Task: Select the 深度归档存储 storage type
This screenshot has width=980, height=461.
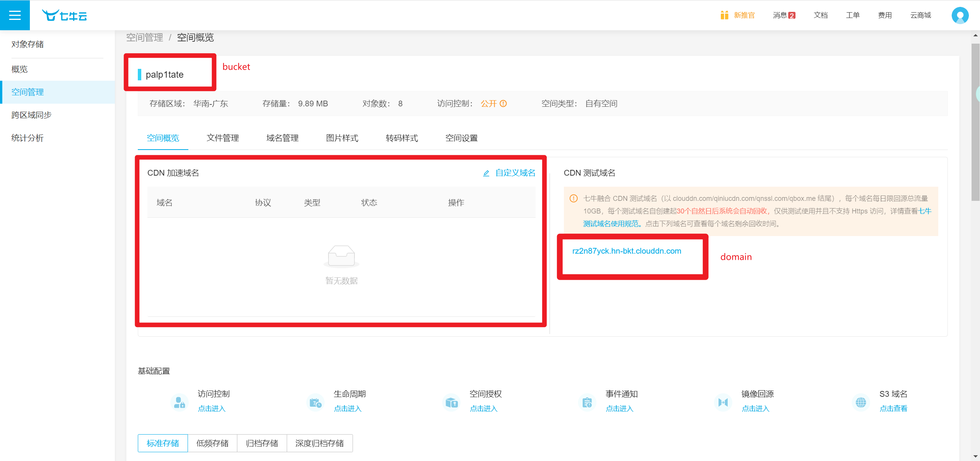Action: pos(320,443)
